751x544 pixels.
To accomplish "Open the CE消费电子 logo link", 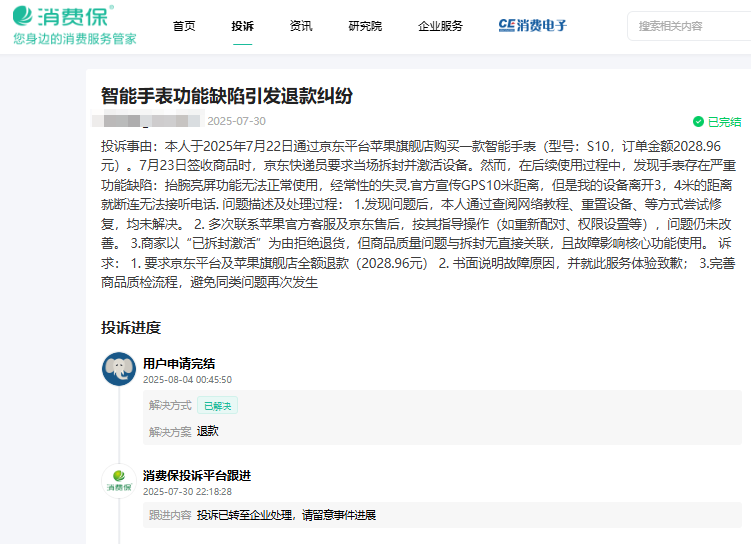I will coord(532,25).
